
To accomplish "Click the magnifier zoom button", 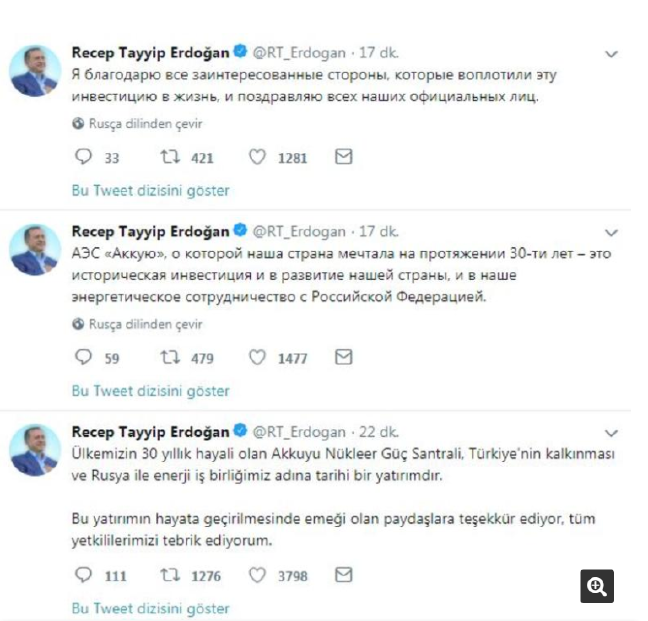I will (597, 586).
